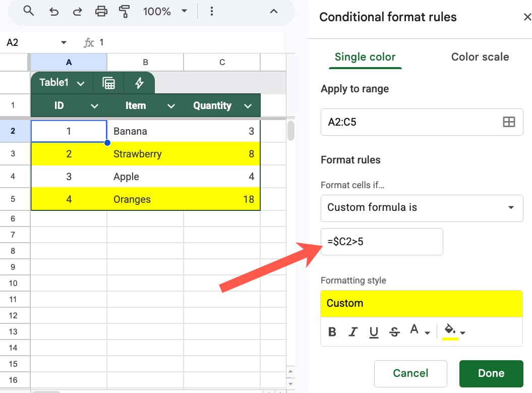Click the formula bar value 1
This screenshot has height=393, width=532.
[101, 42]
